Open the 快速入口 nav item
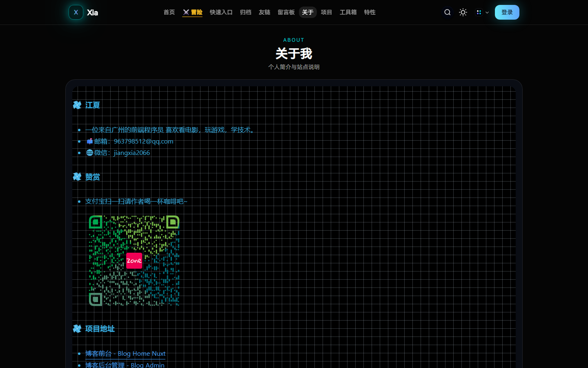588x368 pixels. click(x=221, y=12)
